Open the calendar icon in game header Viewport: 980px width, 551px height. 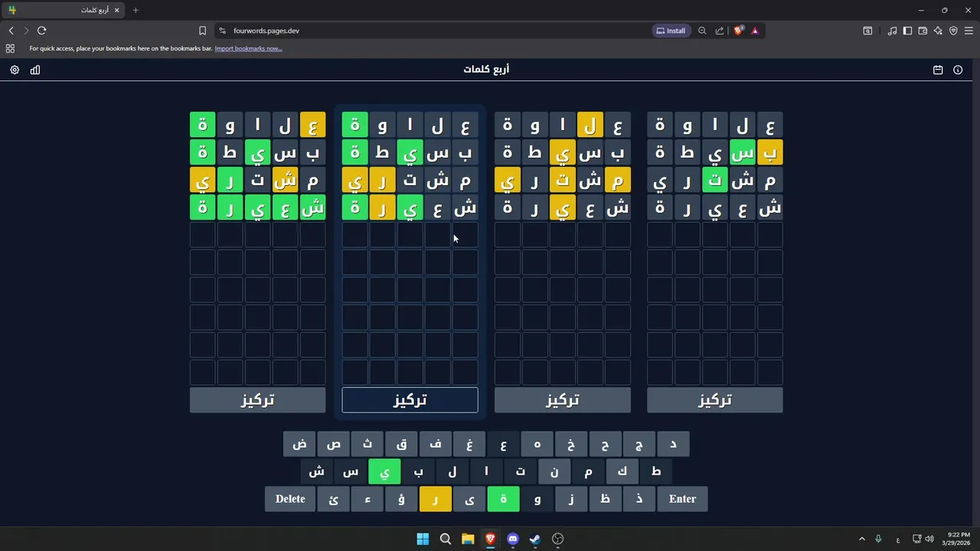(938, 70)
